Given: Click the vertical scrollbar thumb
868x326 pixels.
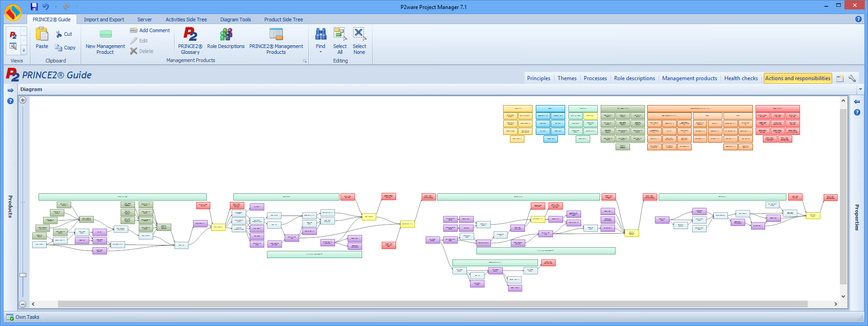Looking at the screenshot, I should point(843,196).
